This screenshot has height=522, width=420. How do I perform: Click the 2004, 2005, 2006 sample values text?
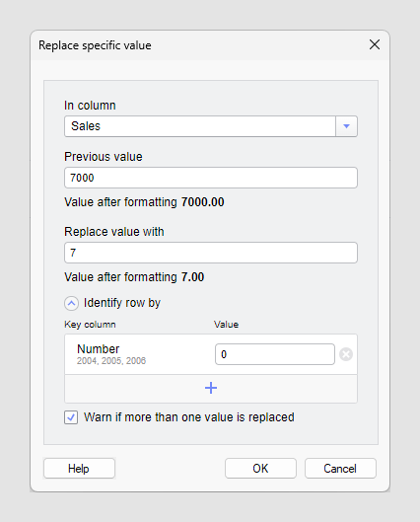111,361
